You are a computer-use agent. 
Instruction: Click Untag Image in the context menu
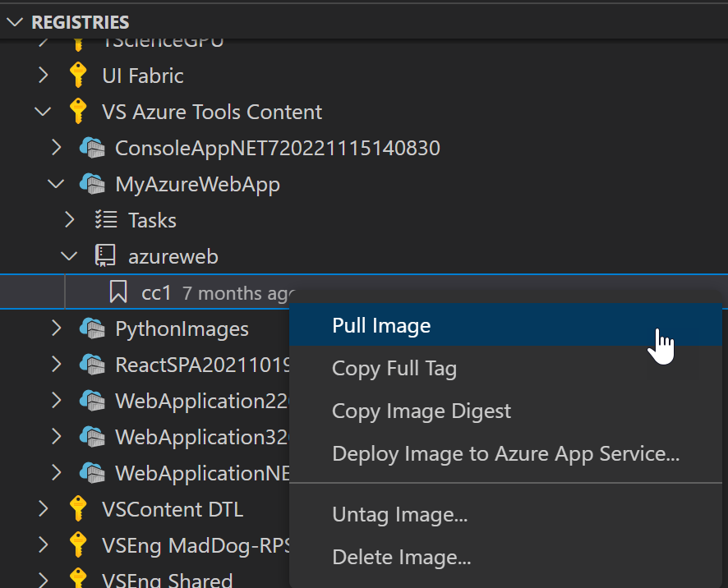tap(400, 515)
